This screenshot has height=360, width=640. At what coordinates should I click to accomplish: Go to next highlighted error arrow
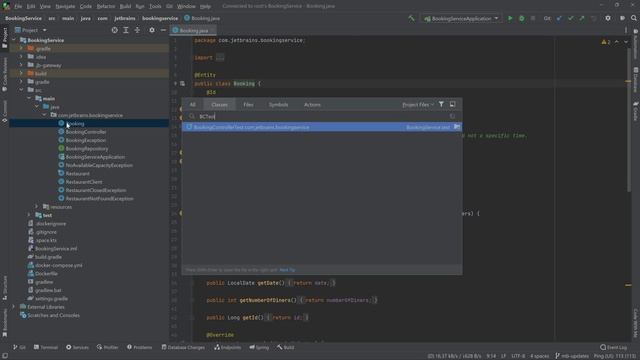pyautogui.click(x=626, y=42)
